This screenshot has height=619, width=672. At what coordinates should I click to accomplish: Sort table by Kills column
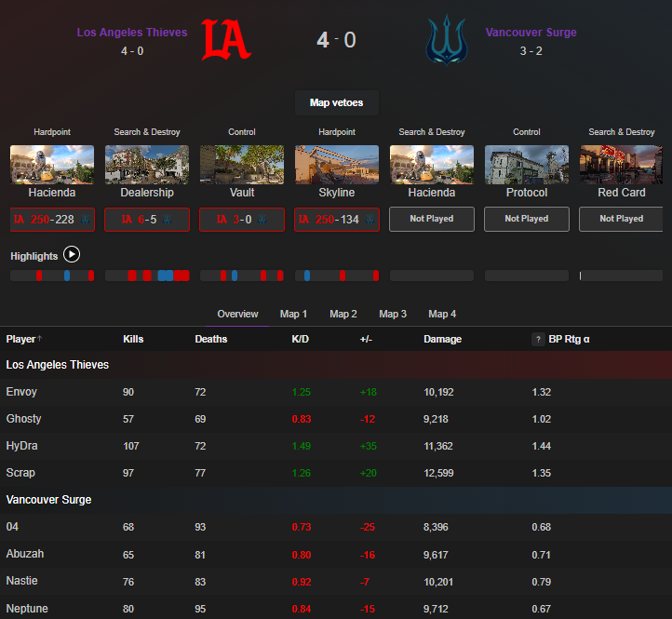[133, 339]
